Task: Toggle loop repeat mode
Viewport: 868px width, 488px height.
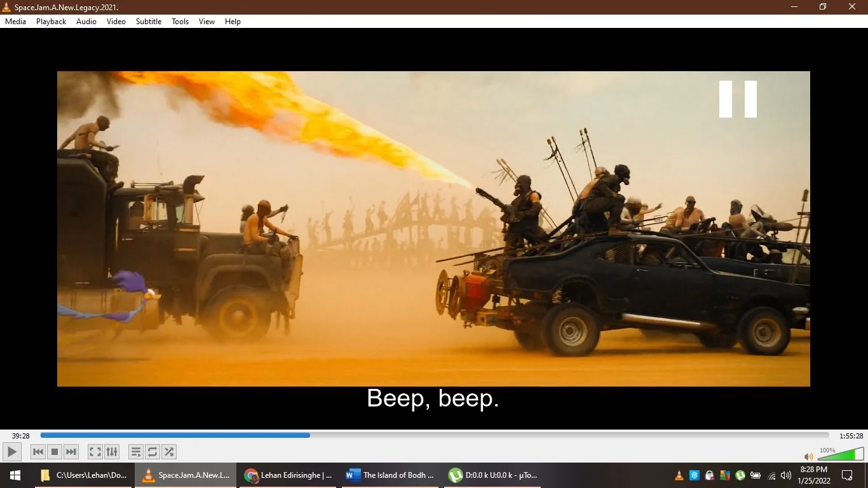Action: [153, 452]
